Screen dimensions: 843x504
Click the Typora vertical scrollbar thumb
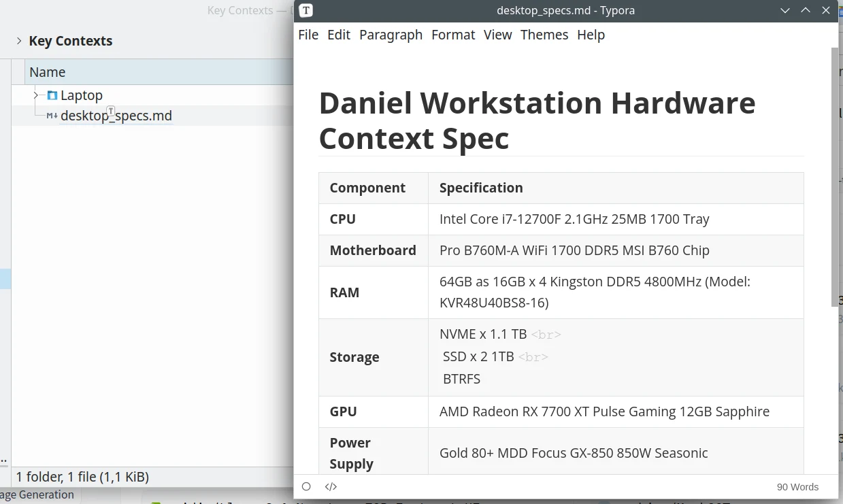click(835, 177)
